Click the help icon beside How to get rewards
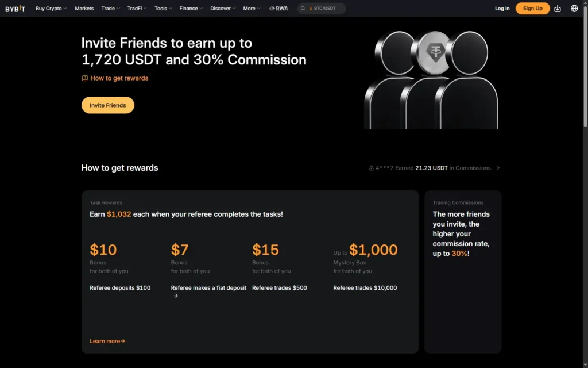This screenshot has width=588, height=368. pos(85,78)
